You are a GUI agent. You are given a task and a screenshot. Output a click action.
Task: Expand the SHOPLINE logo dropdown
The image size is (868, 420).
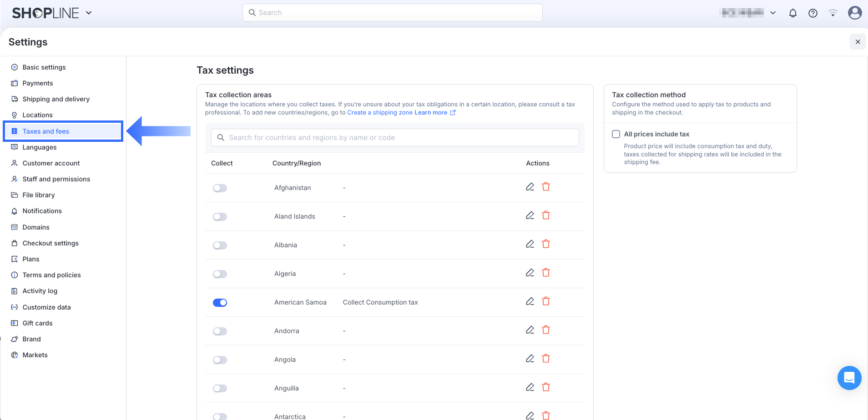pos(89,13)
